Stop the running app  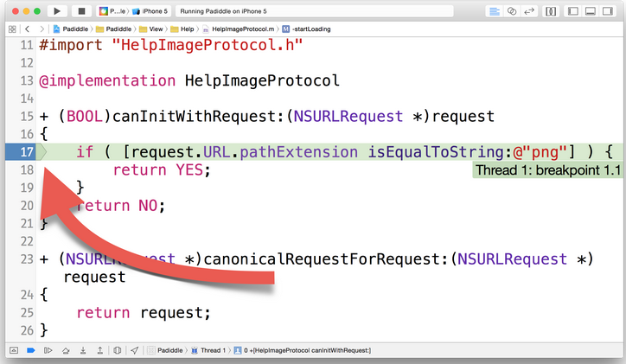(81, 11)
